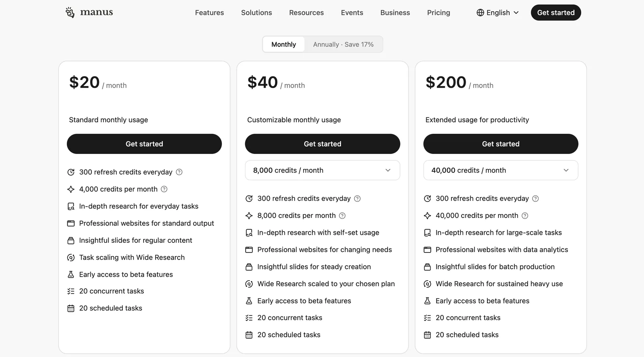This screenshot has width=644, height=357.
Task: Expand the English language selector
Action: click(498, 12)
